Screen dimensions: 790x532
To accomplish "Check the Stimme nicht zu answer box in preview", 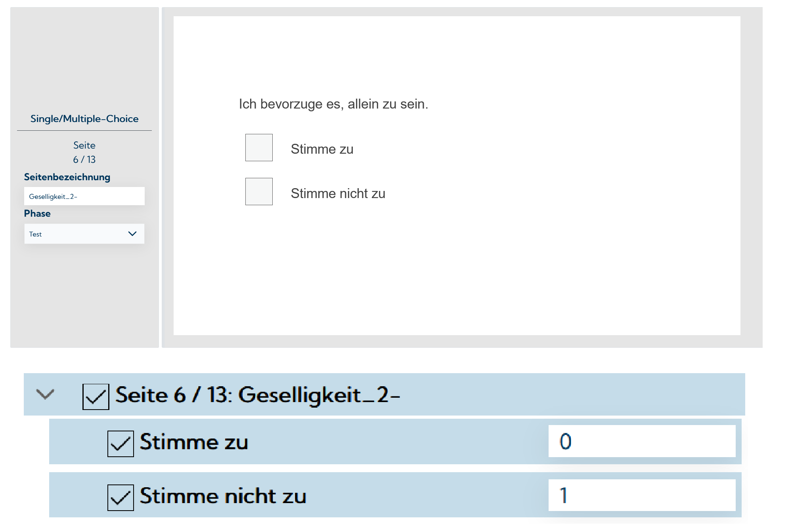I will point(258,192).
